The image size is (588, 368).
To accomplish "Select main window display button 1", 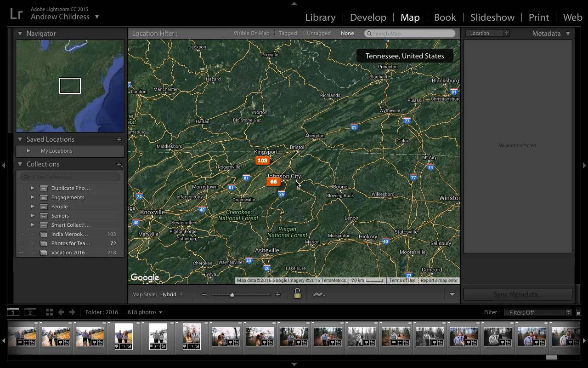I will pyautogui.click(x=13, y=312).
